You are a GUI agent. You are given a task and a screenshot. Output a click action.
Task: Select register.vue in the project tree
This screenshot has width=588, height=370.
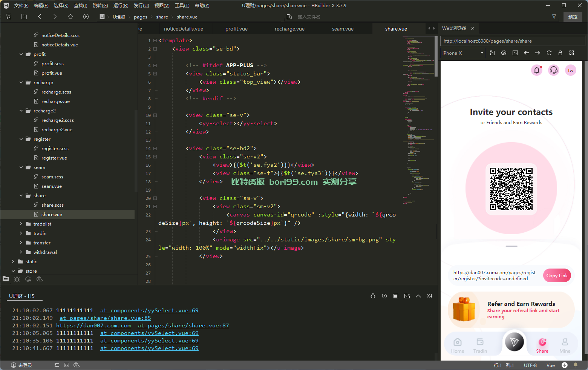[54, 158]
